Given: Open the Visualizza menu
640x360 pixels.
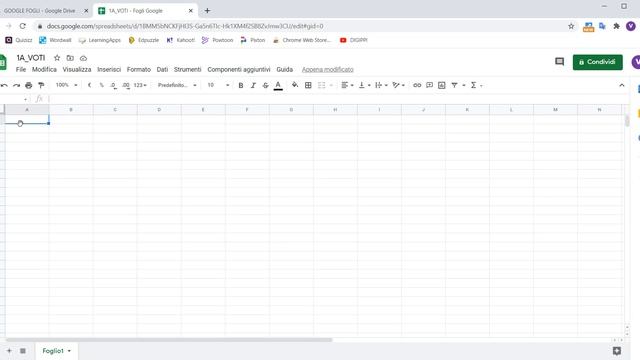Looking at the screenshot, I should (x=77, y=70).
